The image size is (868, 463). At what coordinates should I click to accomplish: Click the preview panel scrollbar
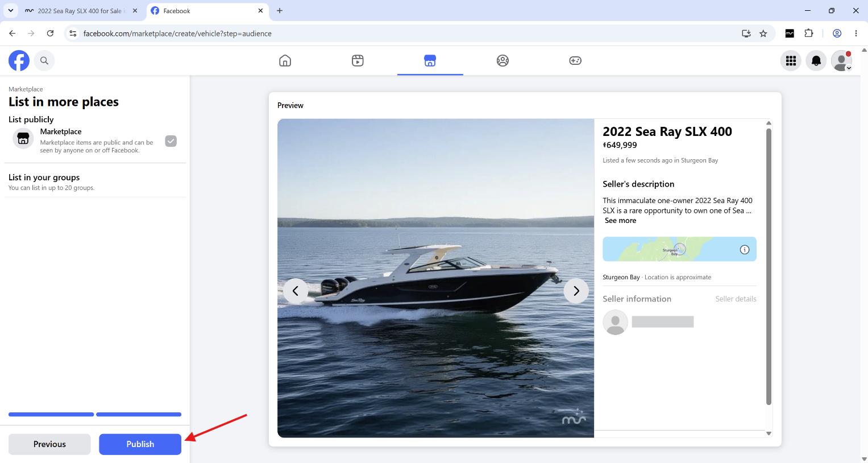pyautogui.click(x=769, y=266)
